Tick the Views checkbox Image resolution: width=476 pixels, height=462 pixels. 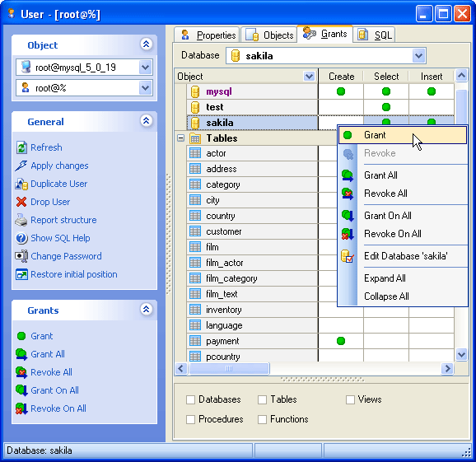pyautogui.click(x=350, y=399)
